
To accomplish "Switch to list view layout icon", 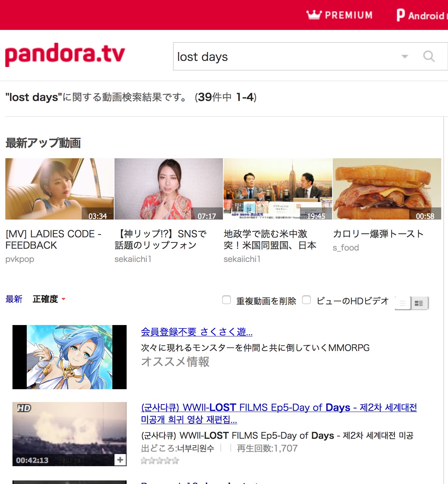I will pos(403,303).
